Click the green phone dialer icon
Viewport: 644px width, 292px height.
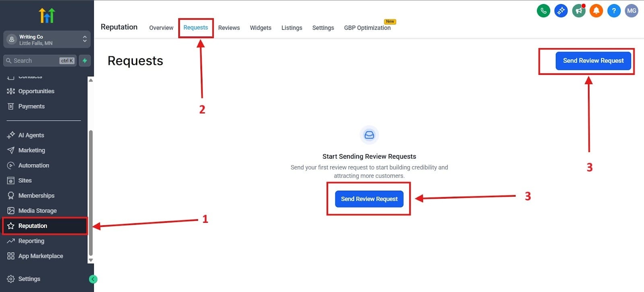click(x=543, y=11)
